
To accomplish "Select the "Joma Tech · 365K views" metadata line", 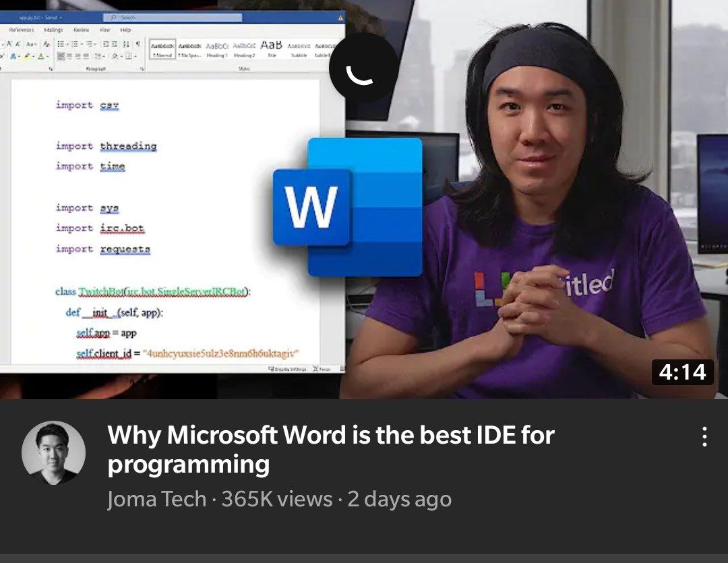I will [x=279, y=500].
